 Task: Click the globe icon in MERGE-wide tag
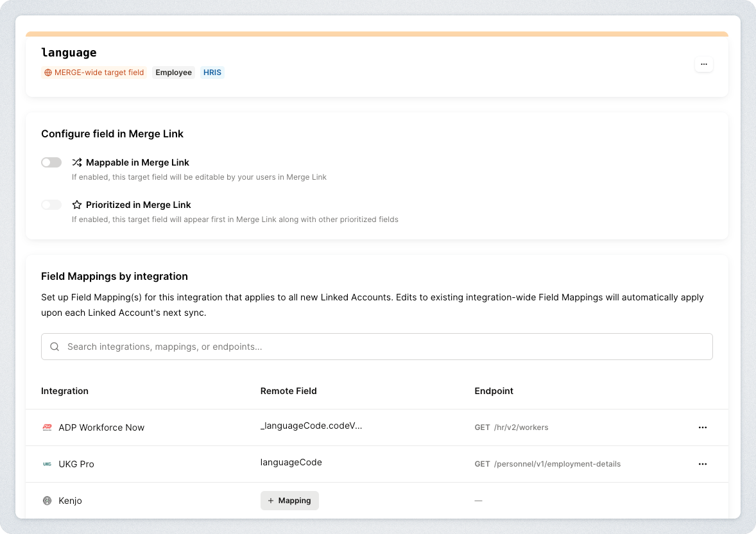coord(48,73)
